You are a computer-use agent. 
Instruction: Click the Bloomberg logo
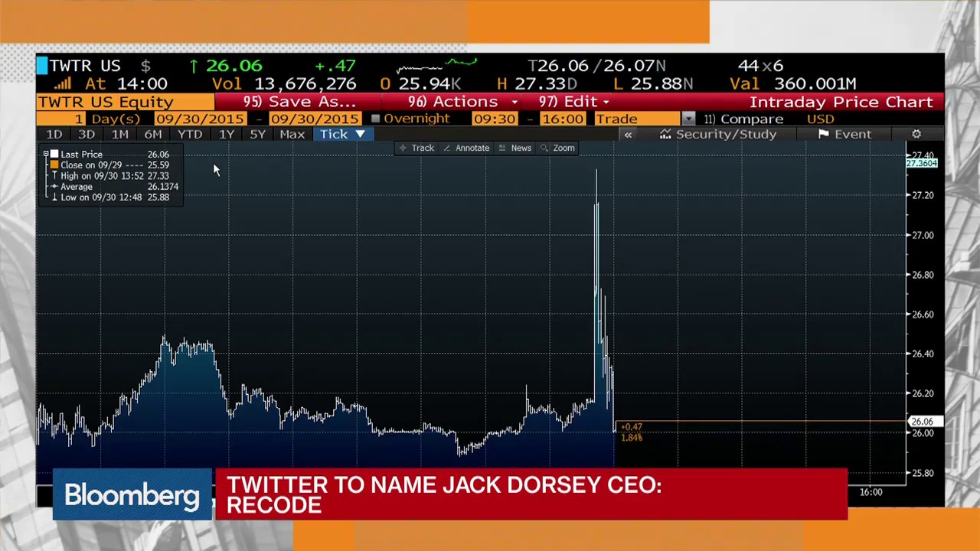coord(132,495)
